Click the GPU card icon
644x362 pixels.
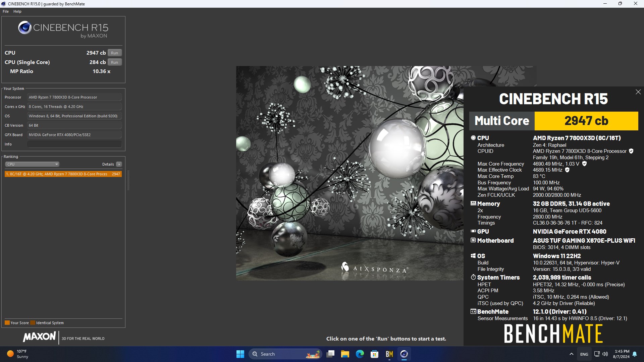coord(473,231)
